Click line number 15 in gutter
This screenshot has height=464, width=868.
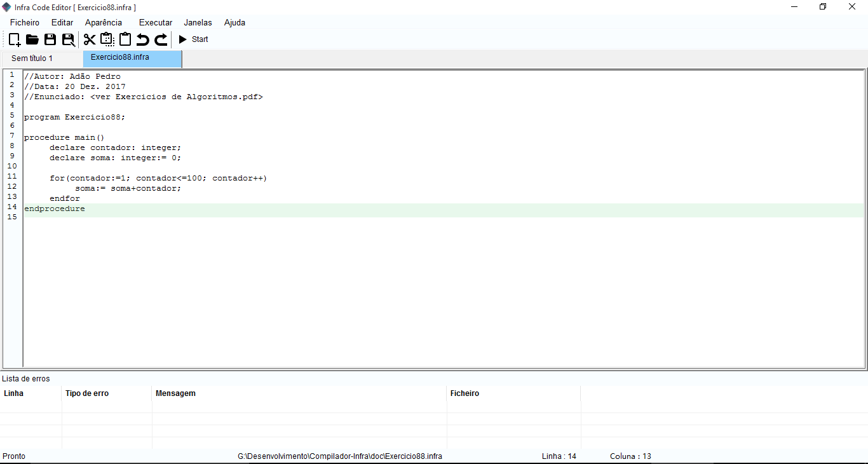pyautogui.click(x=12, y=217)
